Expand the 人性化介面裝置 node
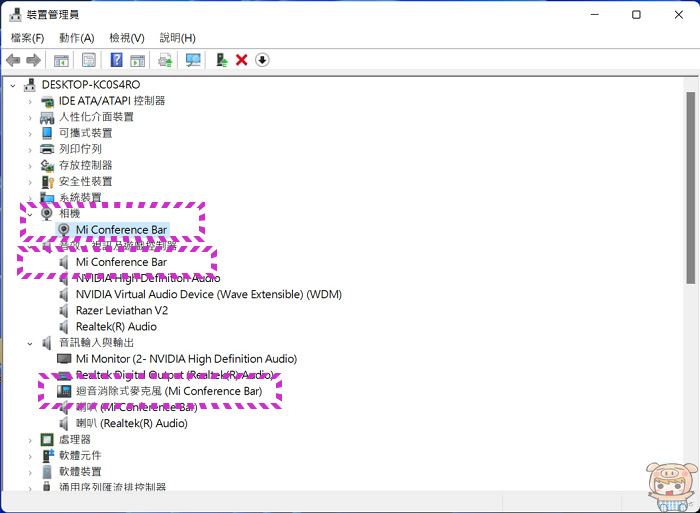Screen dimensions: 700x513 (30, 118)
